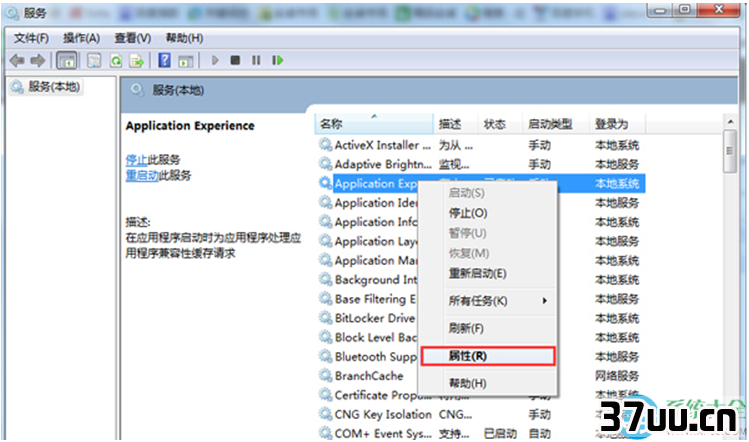Click the Properties sheet toolbar icon

pyautogui.click(x=94, y=61)
